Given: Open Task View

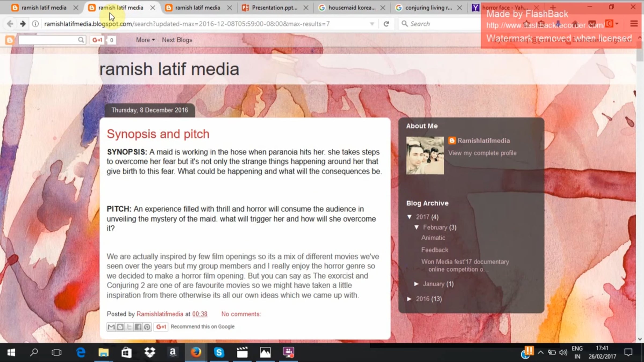Looking at the screenshot, I should 56,352.
